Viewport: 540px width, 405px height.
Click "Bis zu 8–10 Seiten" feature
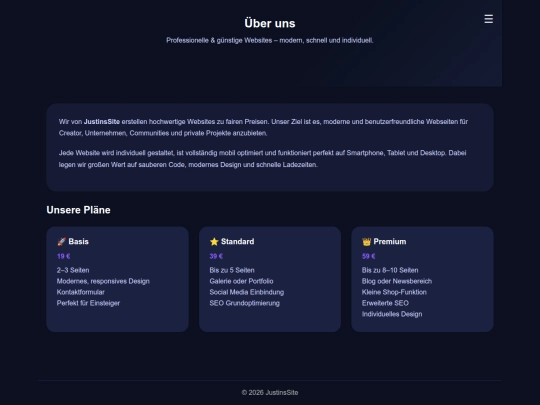(390, 270)
